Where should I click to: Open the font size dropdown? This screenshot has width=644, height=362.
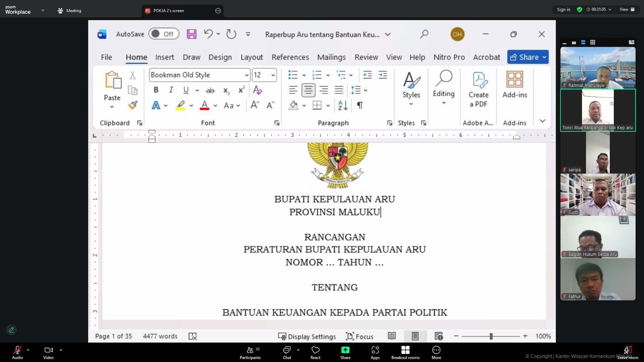(273, 75)
